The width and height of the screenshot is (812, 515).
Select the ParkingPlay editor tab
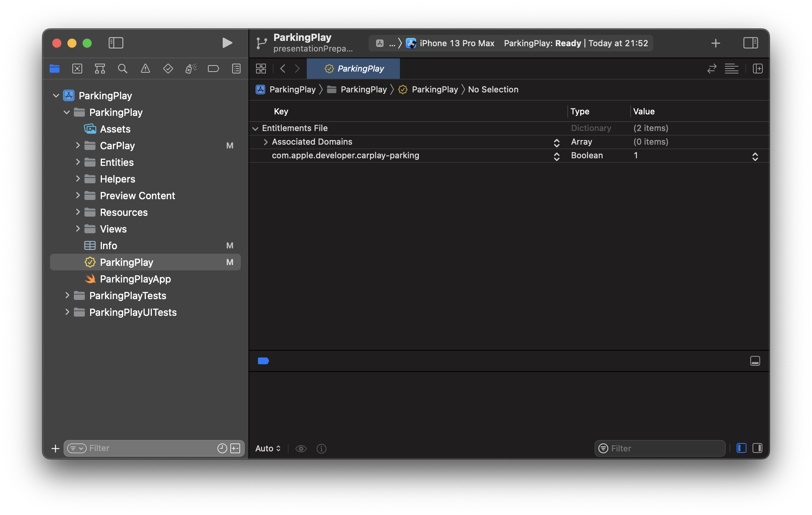point(353,69)
